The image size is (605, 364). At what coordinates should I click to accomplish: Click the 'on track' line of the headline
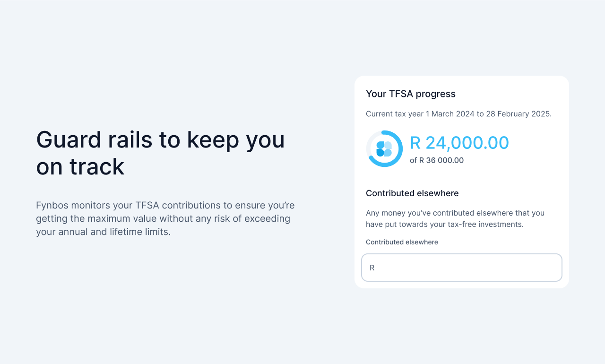tap(80, 166)
